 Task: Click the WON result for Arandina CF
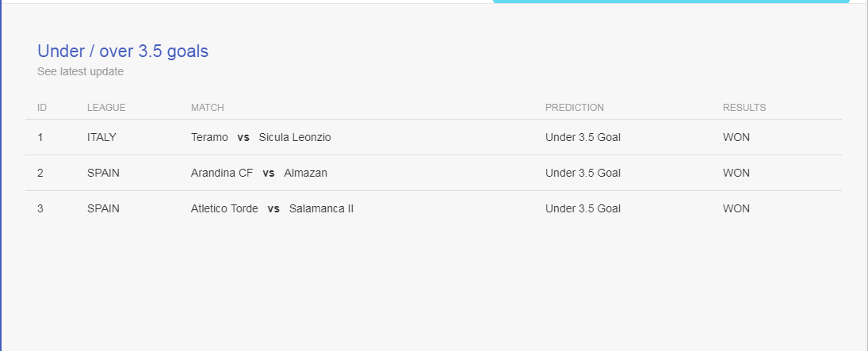tap(736, 173)
